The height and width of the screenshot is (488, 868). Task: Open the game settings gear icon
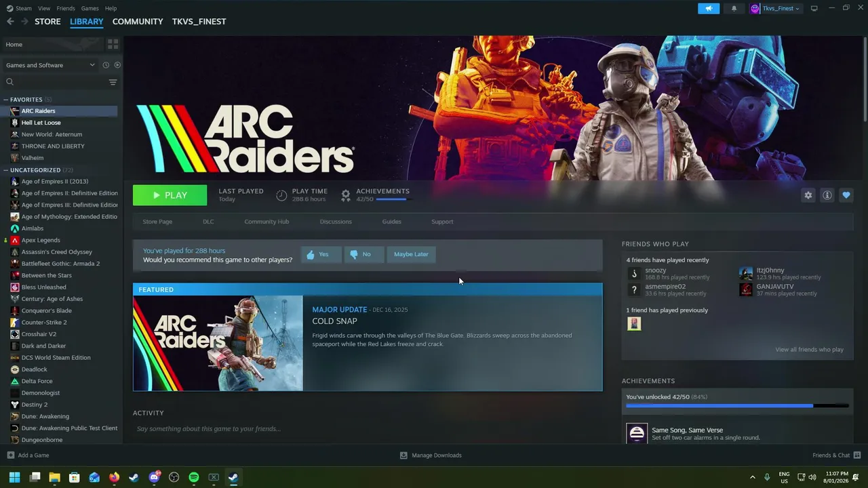click(x=808, y=195)
